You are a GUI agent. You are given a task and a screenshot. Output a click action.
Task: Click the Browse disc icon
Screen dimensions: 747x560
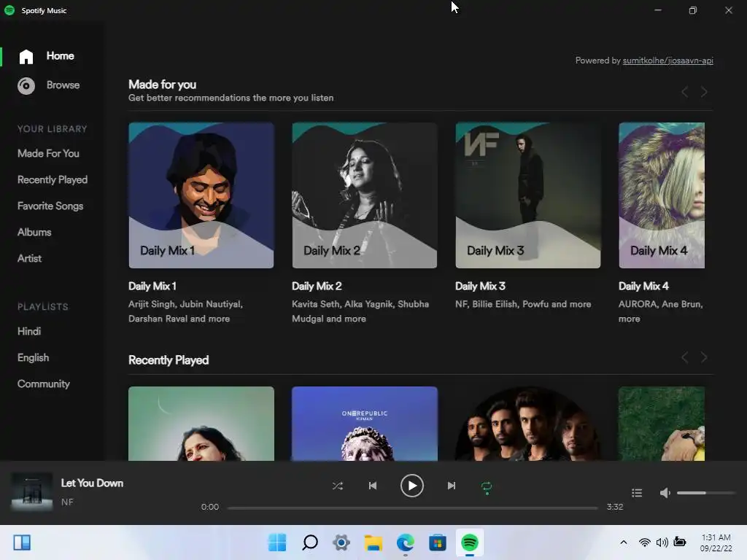(x=26, y=86)
